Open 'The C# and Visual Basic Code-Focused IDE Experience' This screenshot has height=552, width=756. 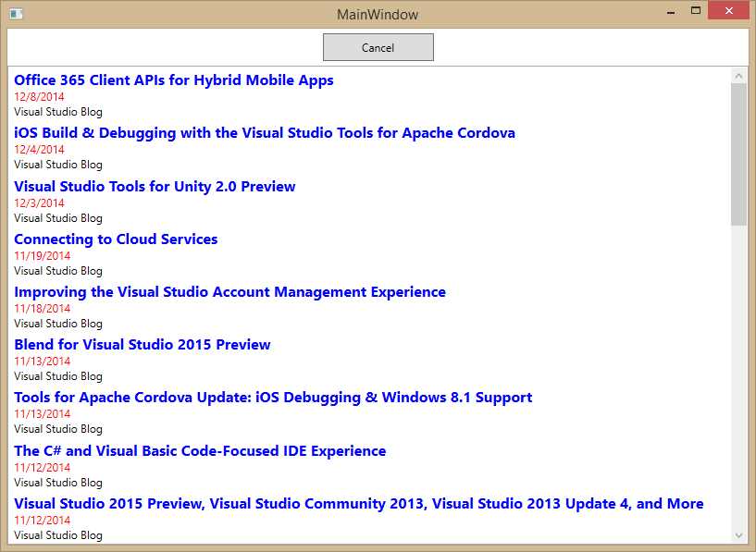coord(200,450)
